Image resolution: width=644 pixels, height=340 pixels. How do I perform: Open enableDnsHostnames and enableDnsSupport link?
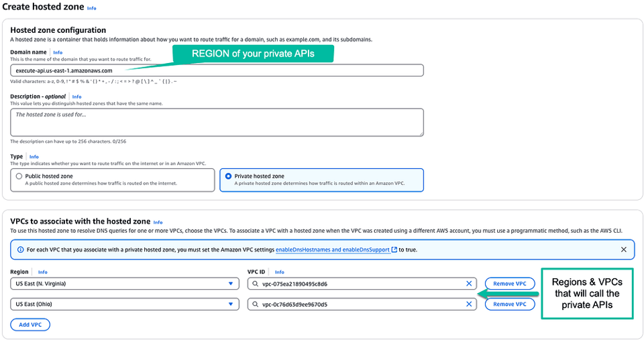coord(332,249)
